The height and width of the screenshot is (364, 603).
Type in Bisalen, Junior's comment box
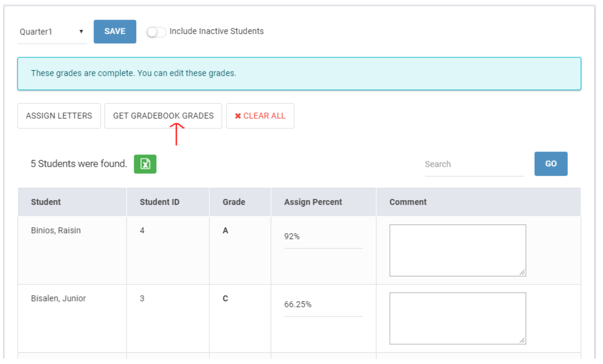point(457,318)
